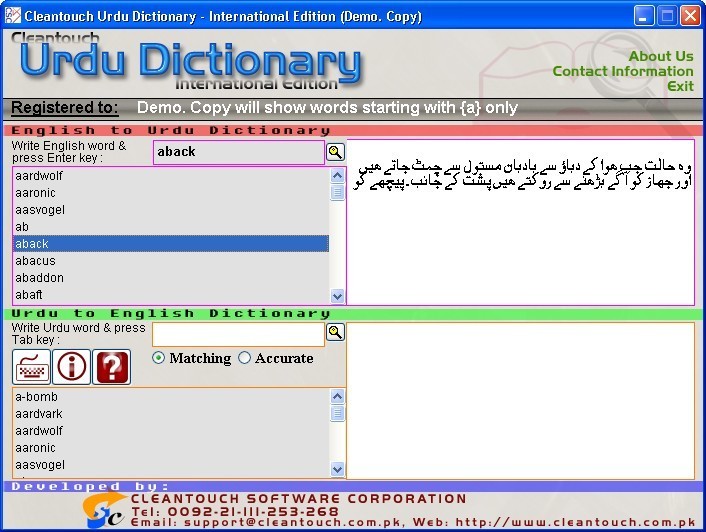The image size is (706, 532).
Task: Select 'aardwolf' in the lower list
Action: [x=171, y=431]
